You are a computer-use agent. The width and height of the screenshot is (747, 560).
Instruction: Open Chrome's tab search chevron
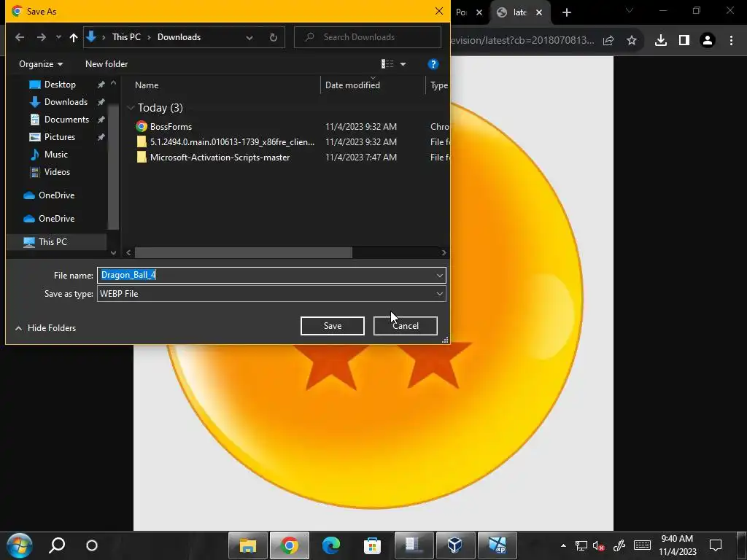point(630,10)
